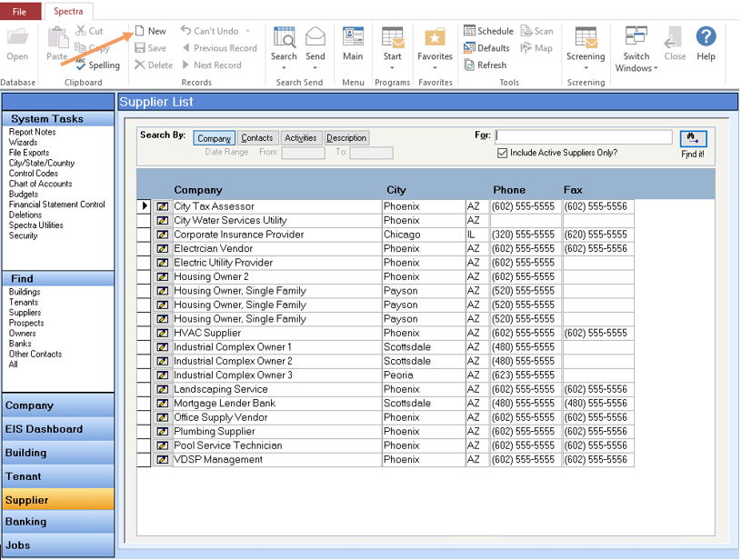Expand the Search dropdown in ribbon
741x560 pixels.
284,67
